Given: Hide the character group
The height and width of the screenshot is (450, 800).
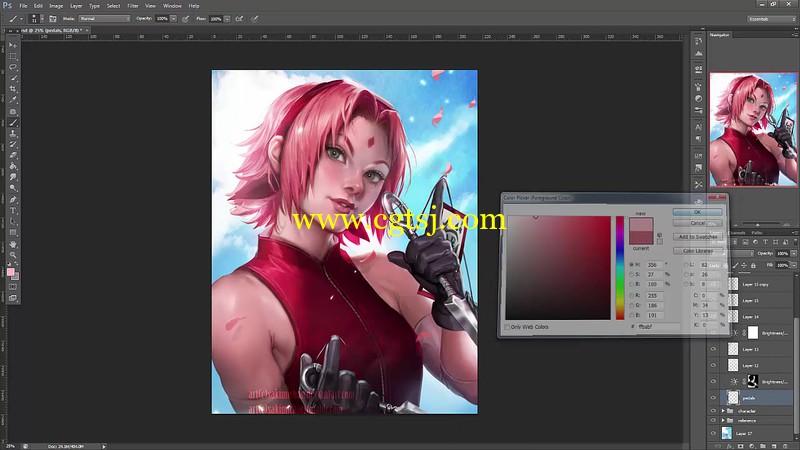Looking at the screenshot, I should (713, 411).
